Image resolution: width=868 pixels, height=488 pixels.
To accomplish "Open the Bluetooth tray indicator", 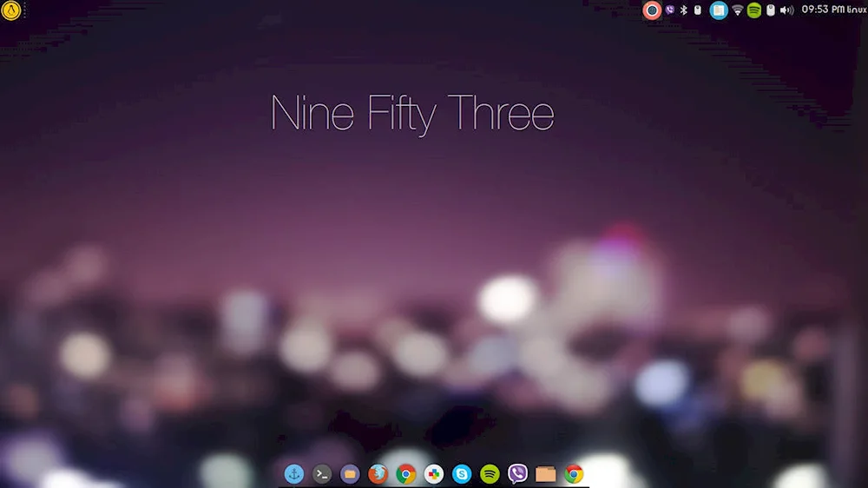I will 684,10.
